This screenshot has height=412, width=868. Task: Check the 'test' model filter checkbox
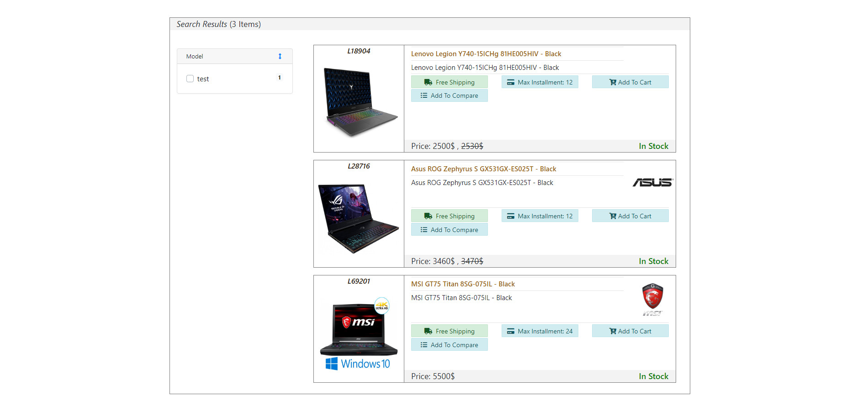click(x=190, y=79)
